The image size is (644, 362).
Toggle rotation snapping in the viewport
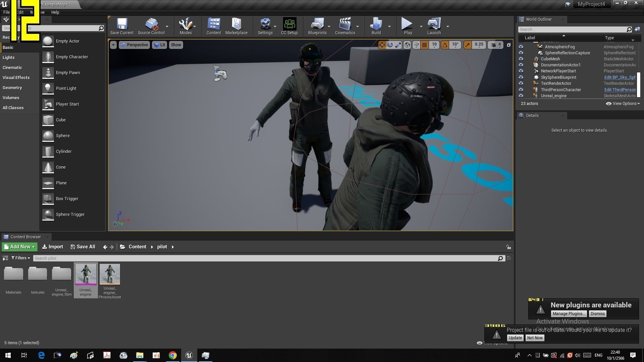pos(445,45)
